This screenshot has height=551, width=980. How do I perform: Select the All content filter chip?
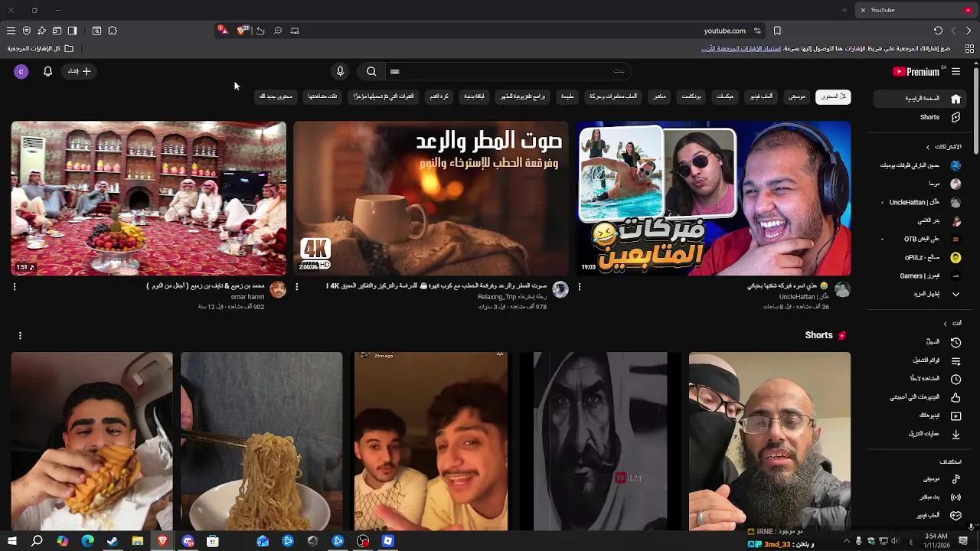(x=833, y=97)
